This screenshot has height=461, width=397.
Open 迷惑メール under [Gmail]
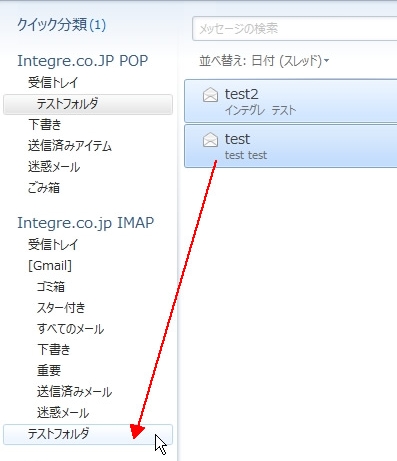click(x=63, y=413)
